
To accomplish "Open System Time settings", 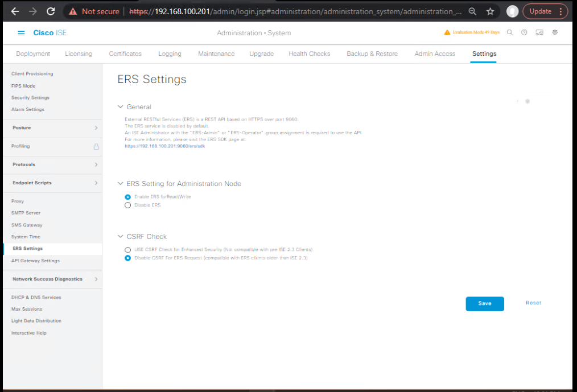I will pos(26,237).
